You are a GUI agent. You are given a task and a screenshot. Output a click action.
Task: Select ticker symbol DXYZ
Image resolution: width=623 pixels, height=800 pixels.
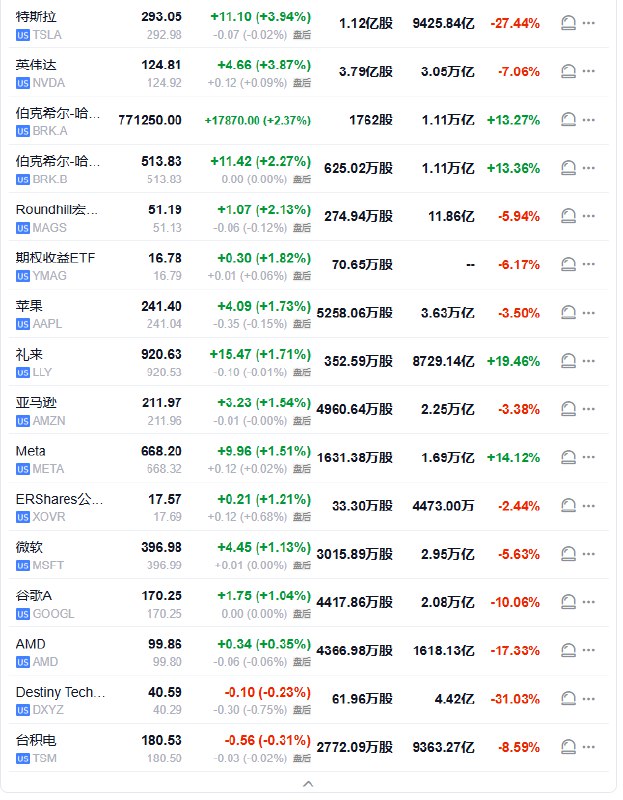tap(48, 710)
